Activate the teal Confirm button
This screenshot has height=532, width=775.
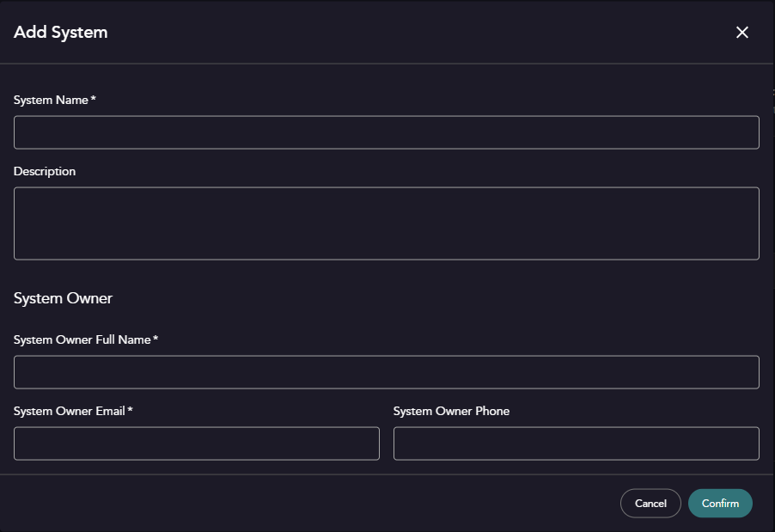[720, 503]
